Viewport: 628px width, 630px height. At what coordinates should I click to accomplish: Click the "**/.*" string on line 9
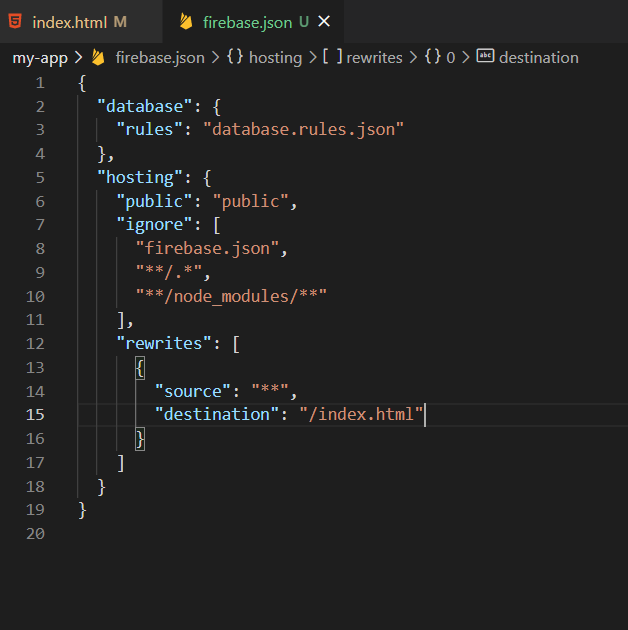coord(169,272)
